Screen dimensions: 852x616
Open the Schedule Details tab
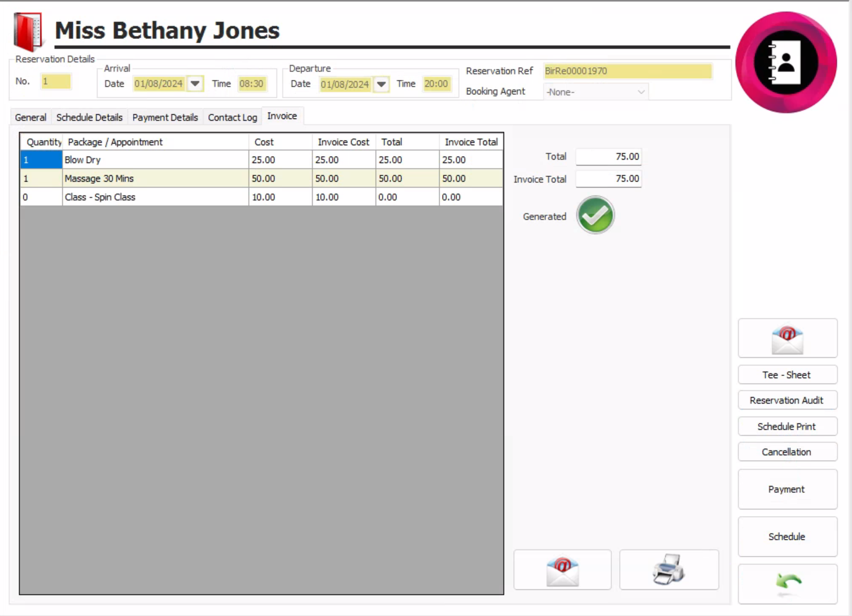pyautogui.click(x=89, y=117)
